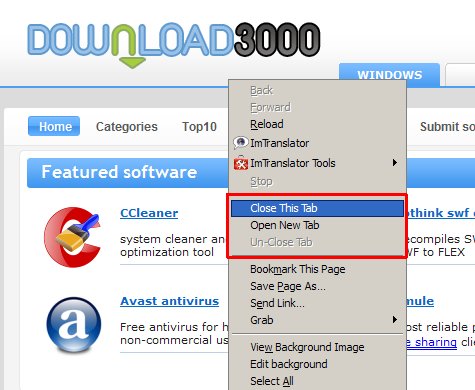Expand the ImTranslator Tools submenu arrow

pyautogui.click(x=395, y=163)
